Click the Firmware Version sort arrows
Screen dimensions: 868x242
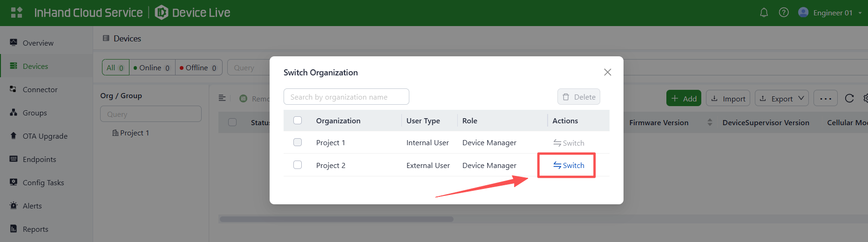point(710,122)
